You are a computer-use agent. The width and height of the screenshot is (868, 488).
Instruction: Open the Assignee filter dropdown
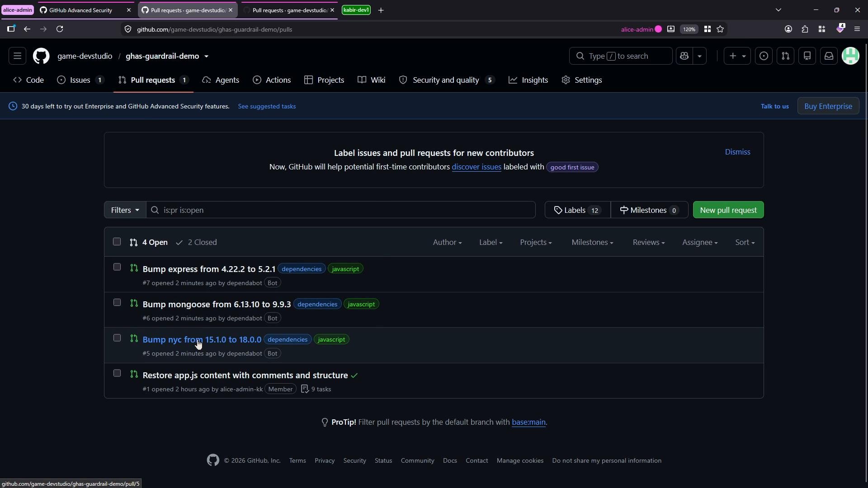[700, 243]
